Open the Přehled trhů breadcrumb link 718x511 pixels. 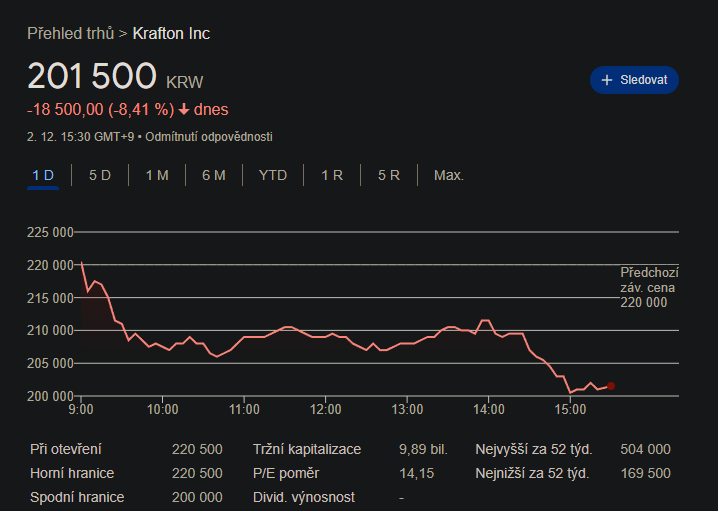coord(70,33)
